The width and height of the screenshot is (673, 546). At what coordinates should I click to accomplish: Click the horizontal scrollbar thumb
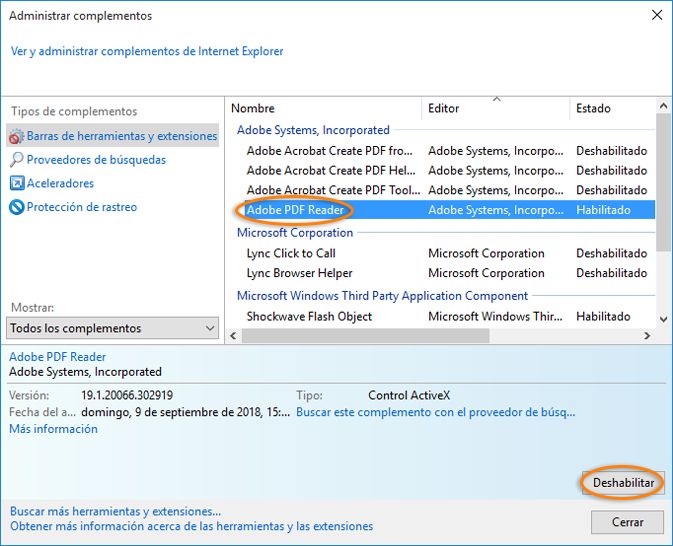pyautogui.click(x=365, y=336)
